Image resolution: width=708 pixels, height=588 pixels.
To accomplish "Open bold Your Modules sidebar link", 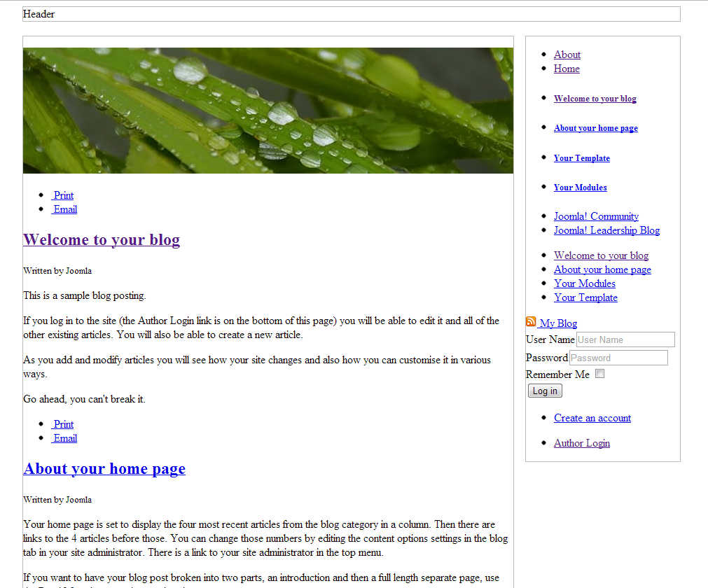I will [581, 188].
